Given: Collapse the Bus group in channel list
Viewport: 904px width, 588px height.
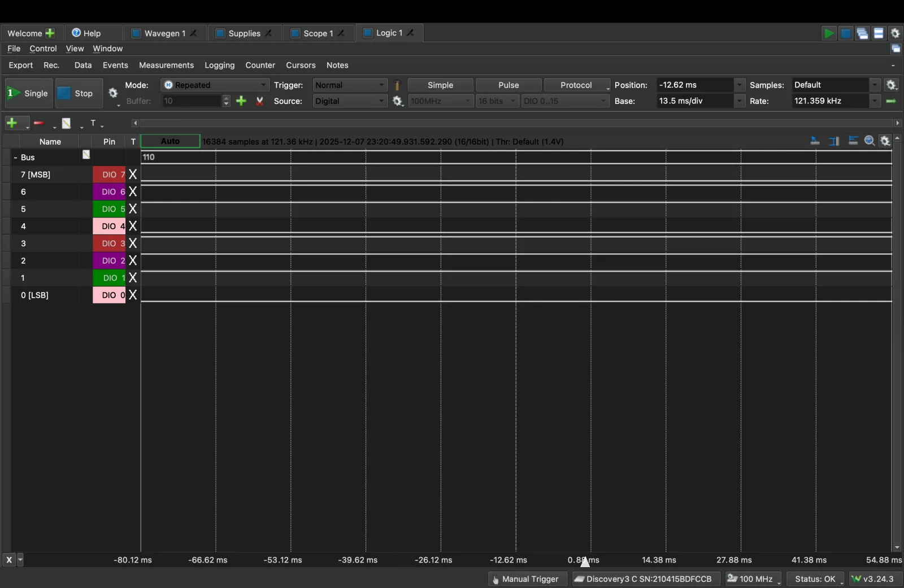Looking at the screenshot, I should (x=15, y=158).
